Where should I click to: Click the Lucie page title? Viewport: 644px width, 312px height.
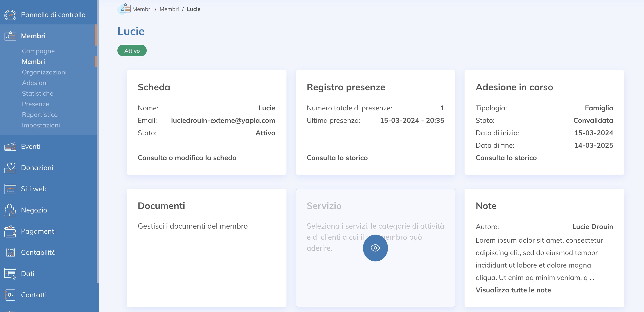[131, 32]
